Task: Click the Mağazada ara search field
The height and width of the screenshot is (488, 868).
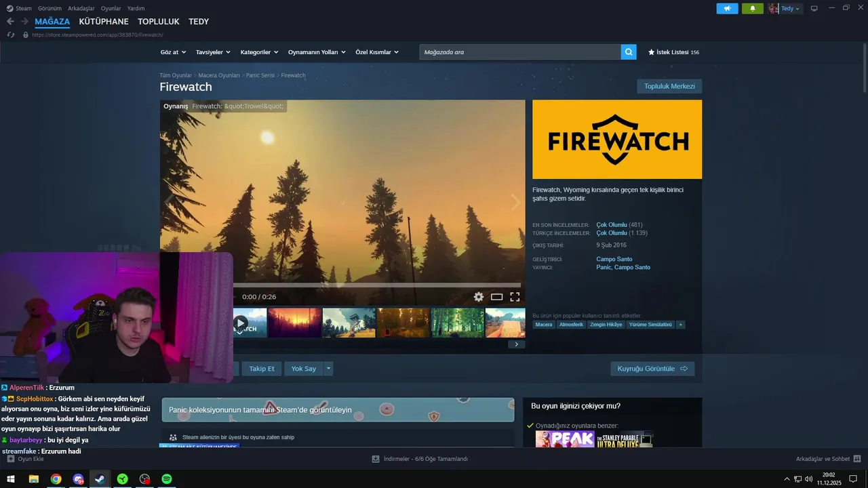Action: (x=520, y=52)
